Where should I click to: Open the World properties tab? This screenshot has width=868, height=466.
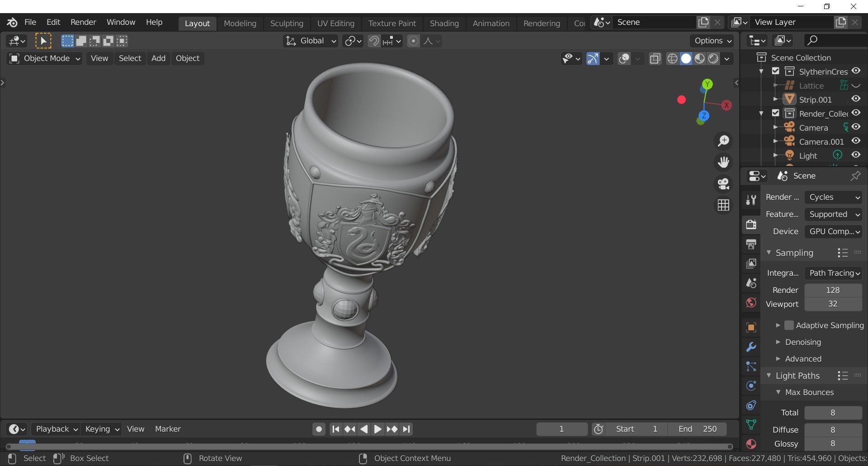(x=751, y=302)
